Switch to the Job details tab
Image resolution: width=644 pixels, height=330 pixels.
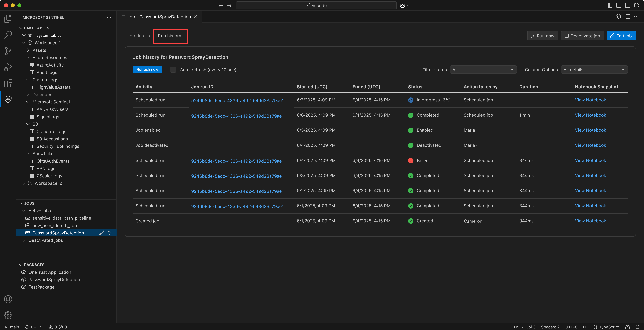click(139, 36)
